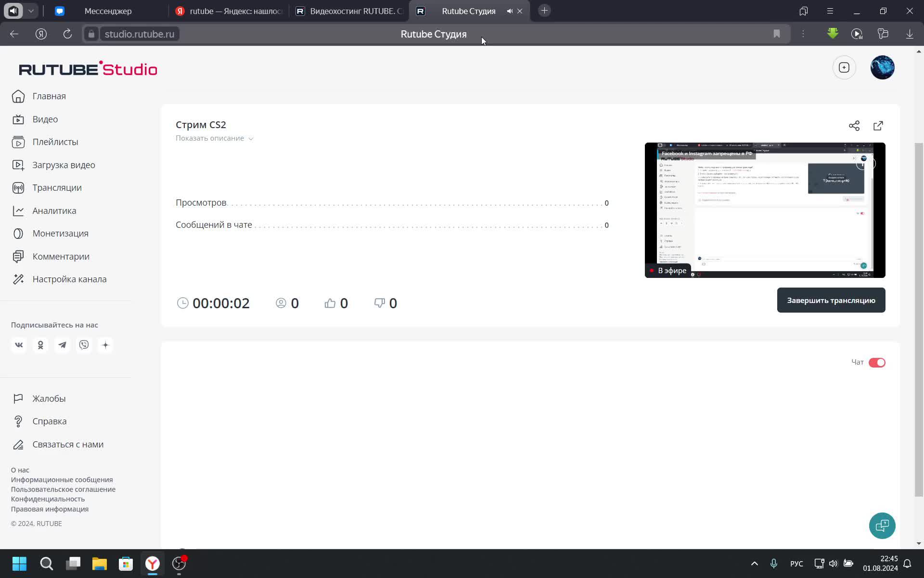
Task: Open the Telegram social icon
Action: (x=62, y=345)
